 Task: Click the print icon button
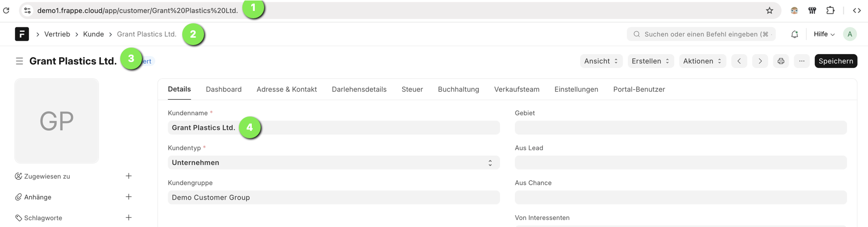[781, 61]
